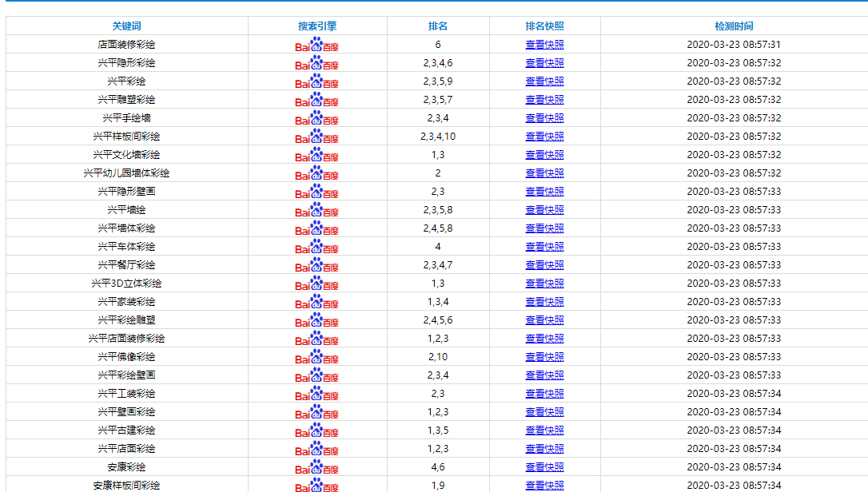The height and width of the screenshot is (492, 868).
Task: Open 查看快照 for 兴平店面装修彩绘
Action: [545, 338]
